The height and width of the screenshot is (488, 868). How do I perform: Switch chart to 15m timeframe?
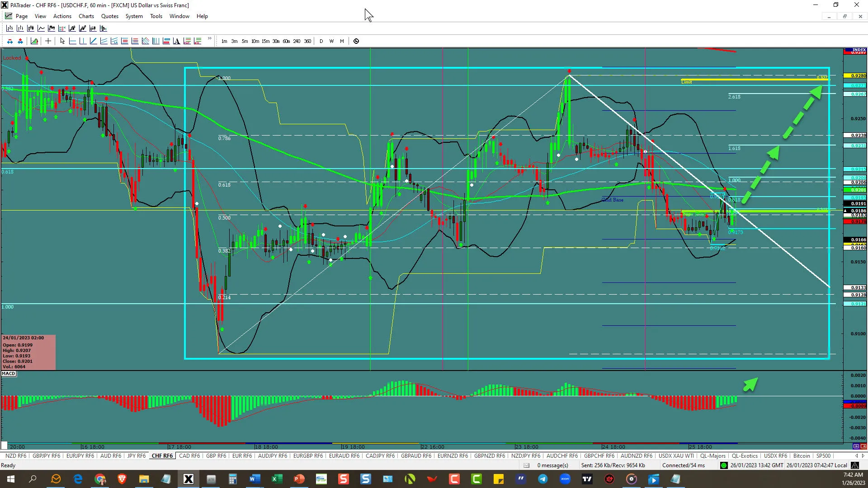(x=265, y=41)
